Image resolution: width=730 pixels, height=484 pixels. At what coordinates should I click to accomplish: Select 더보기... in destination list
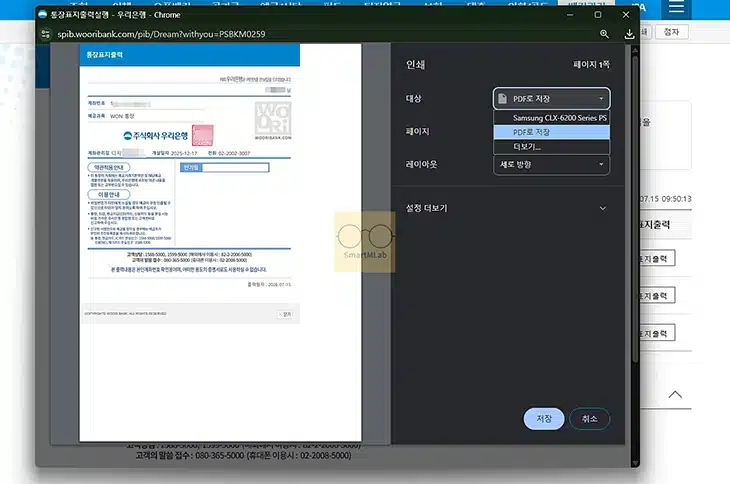(x=551, y=147)
